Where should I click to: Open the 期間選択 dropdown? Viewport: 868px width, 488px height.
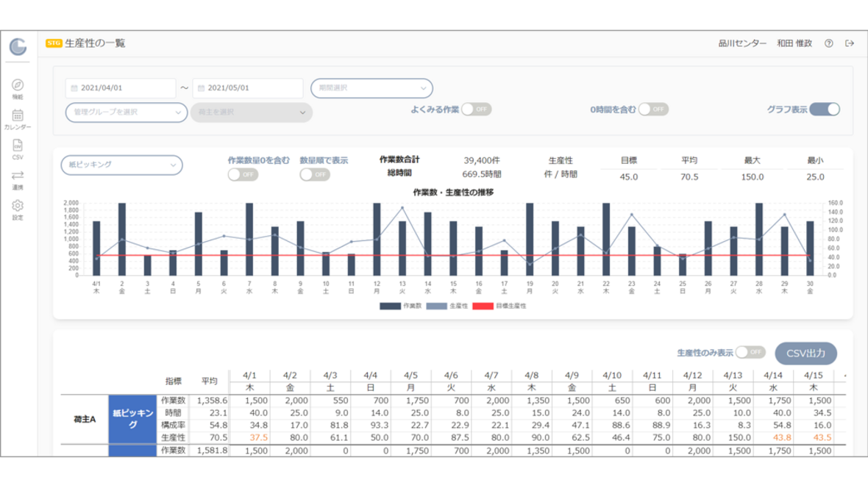tap(371, 88)
